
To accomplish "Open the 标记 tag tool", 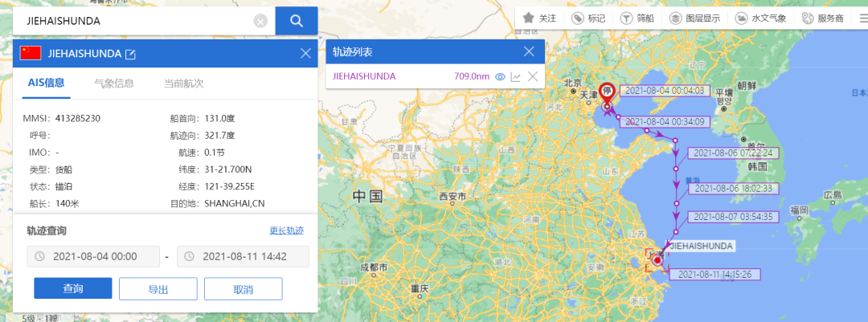I will pyautogui.click(x=578, y=18).
